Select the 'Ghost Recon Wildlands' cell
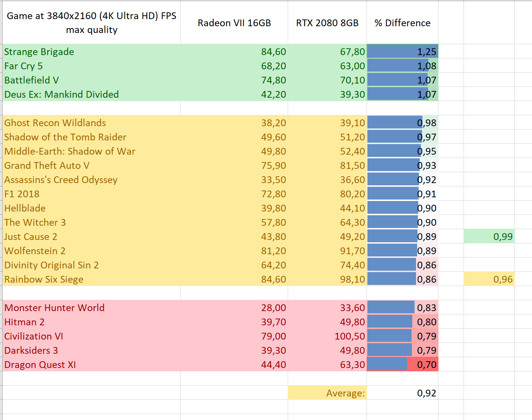The image size is (532, 420). tap(92, 122)
